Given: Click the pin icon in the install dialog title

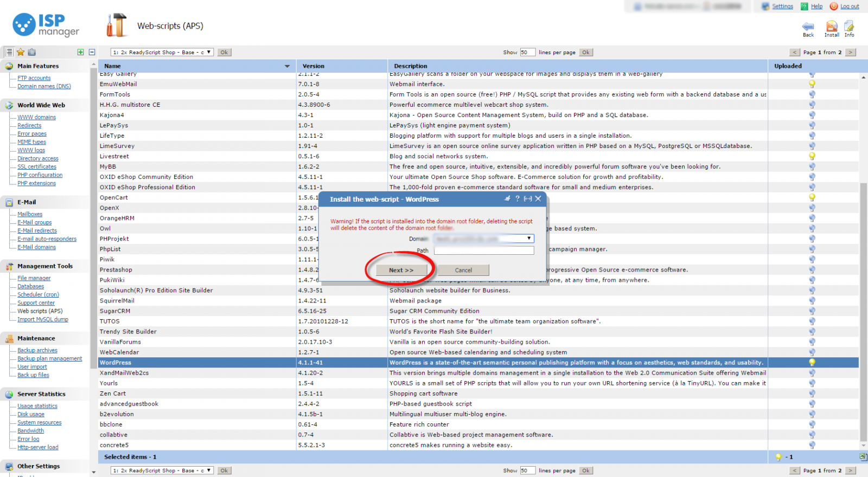Looking at the screenshot, I should [x=507, y=199].
